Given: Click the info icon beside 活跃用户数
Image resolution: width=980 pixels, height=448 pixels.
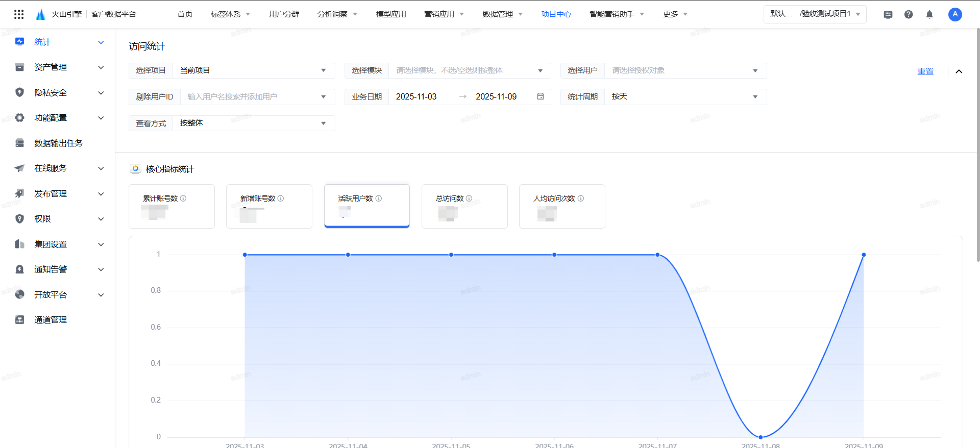Looking at the screenshot, I should pyautogui.click(x=379, y=198).
